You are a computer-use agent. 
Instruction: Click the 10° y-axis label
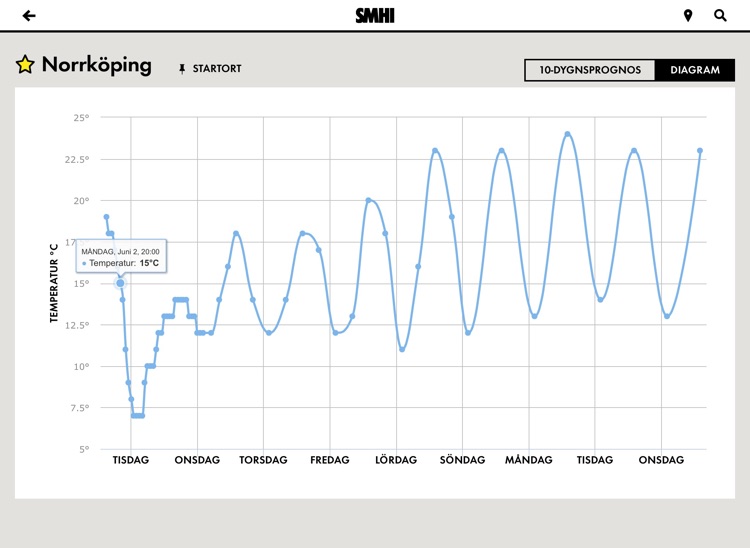pyautogui.click(x=81, y=367)
